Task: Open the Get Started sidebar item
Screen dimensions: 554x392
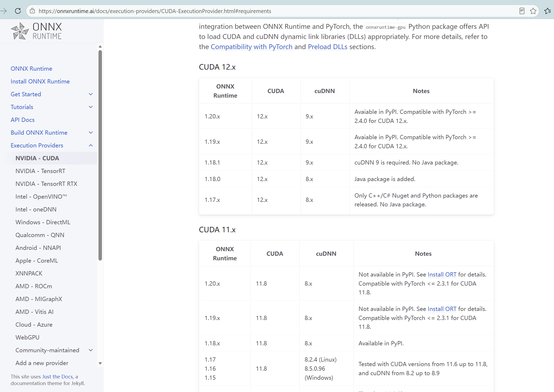Action: click(x=26, y=94)
